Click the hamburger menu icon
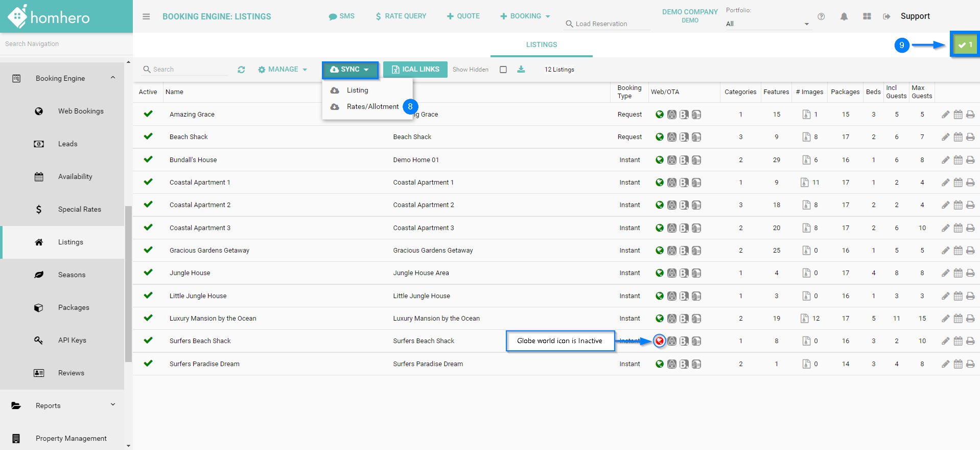Viewport: 980px width, 450px height. 146,16
